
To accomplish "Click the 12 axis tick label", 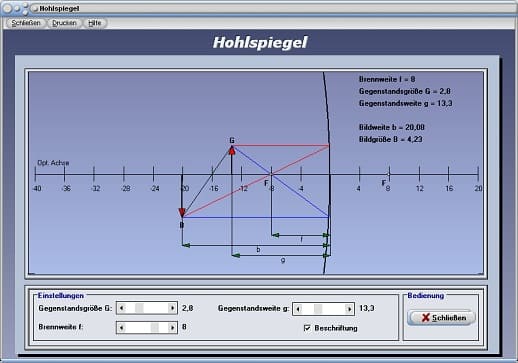I will pos(419,189).
